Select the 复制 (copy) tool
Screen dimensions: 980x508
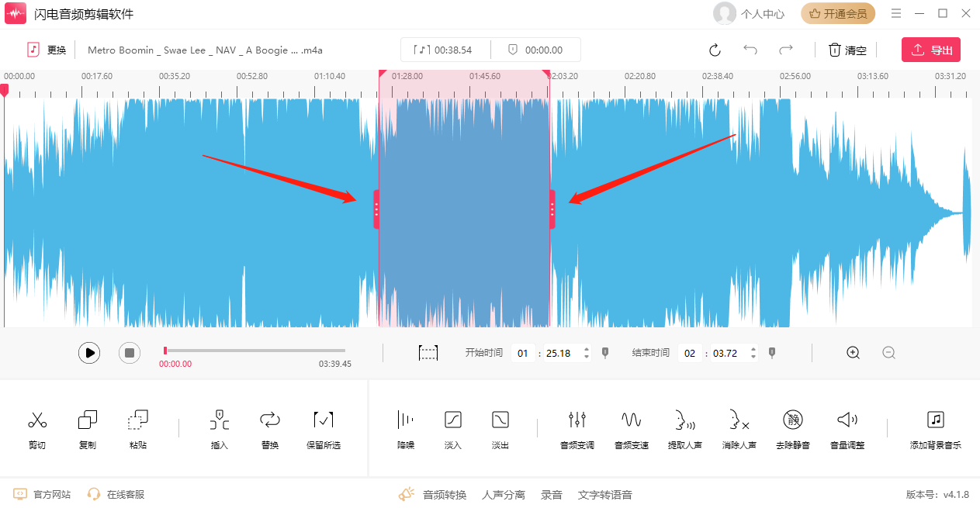(x=88, y=420)
